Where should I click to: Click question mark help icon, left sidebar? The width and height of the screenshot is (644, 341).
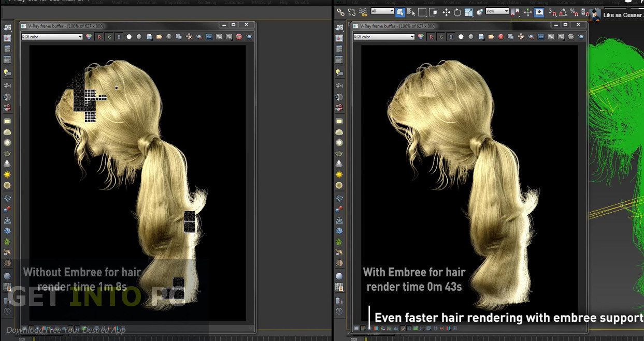click(x=7, y=312)
